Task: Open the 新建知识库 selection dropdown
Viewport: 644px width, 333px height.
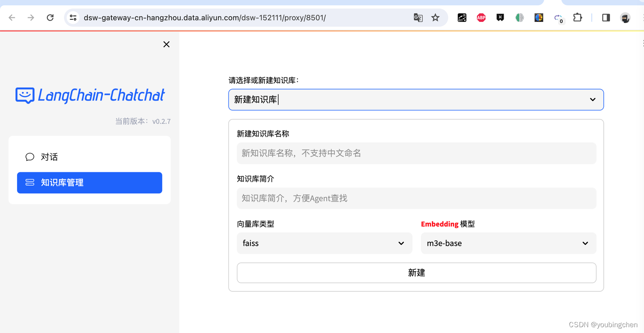Action: [416, 99]
